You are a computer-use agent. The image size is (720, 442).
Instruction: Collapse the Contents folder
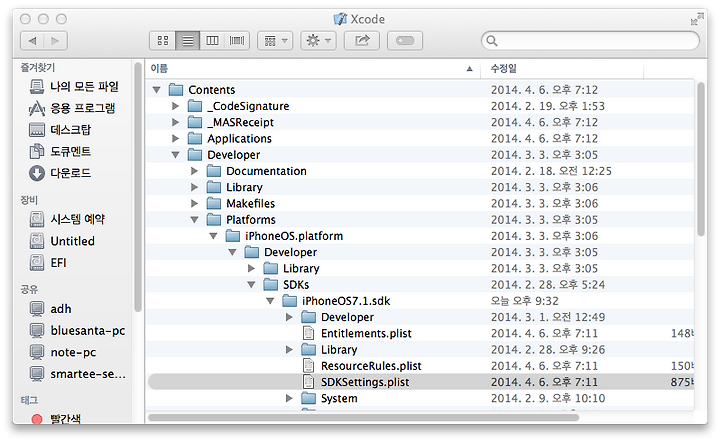click(157, 90)
